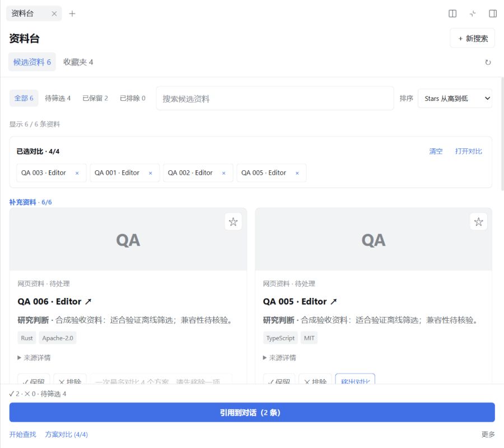Screen dimensions: 504x448
Task: Click the vertical scrollbar on the right
Action: [x=502, y=135]
